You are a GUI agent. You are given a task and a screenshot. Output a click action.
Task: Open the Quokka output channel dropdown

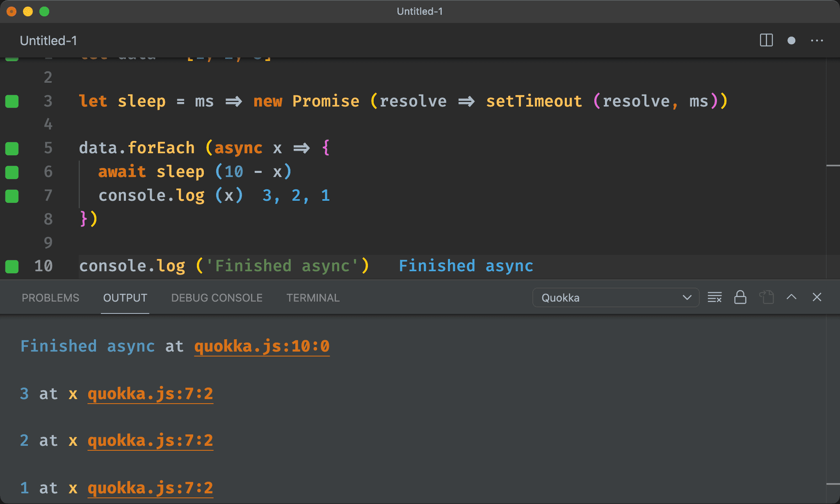tap(615, 297)
